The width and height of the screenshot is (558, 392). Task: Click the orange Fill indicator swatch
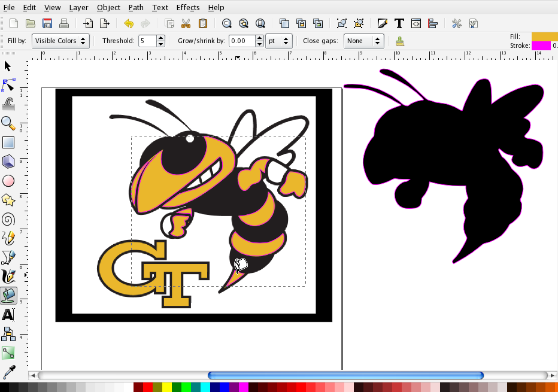pyautogui.click(x=544, y=37)
